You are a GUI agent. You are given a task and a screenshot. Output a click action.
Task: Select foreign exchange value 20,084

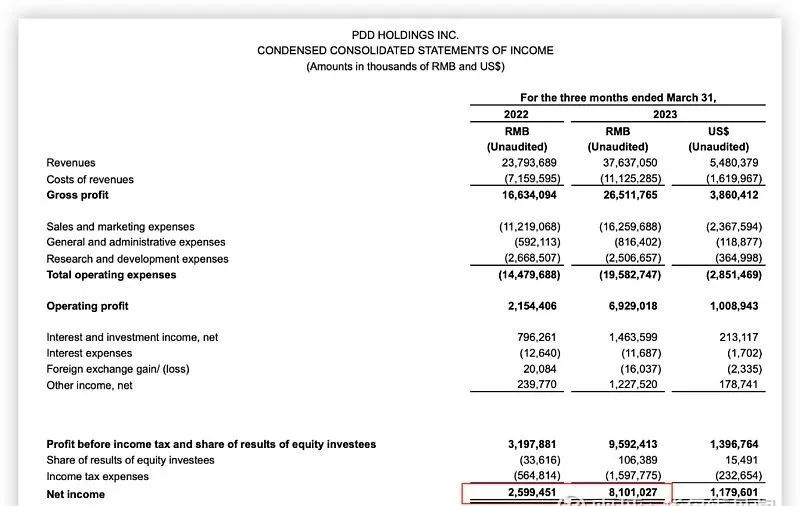click(x=540, y=369)
